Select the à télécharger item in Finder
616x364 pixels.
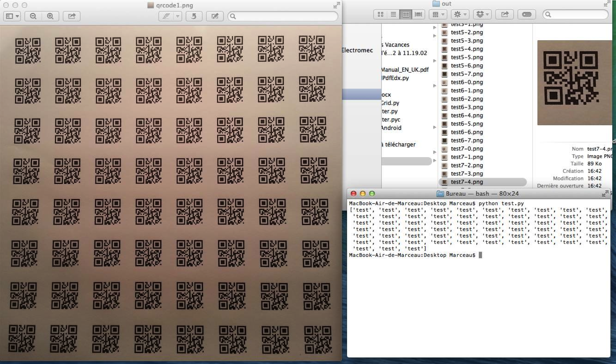[399, 144]
